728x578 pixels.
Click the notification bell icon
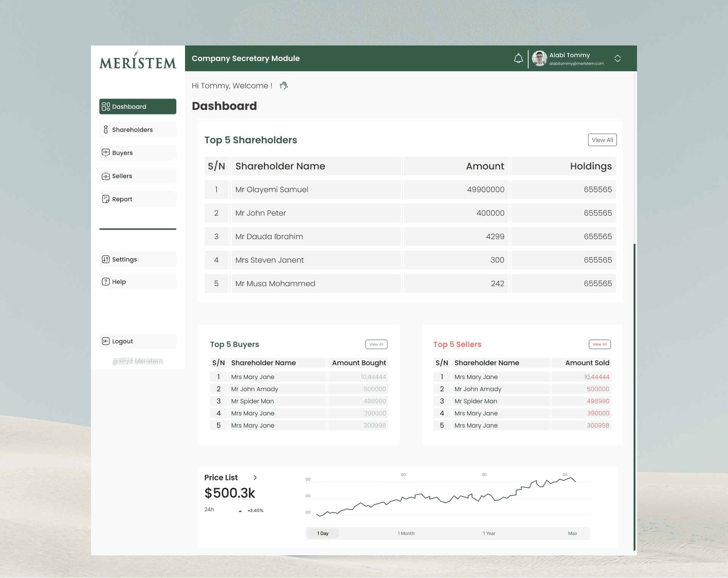pyautogui.click(x=518, y=58)
